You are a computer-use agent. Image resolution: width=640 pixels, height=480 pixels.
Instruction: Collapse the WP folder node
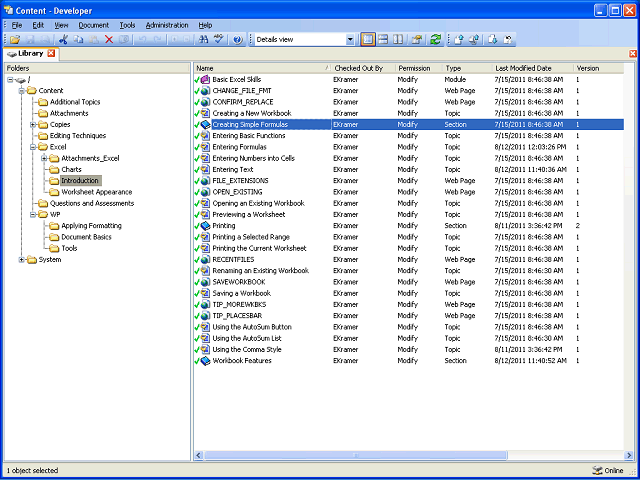[x=33, y=215]
